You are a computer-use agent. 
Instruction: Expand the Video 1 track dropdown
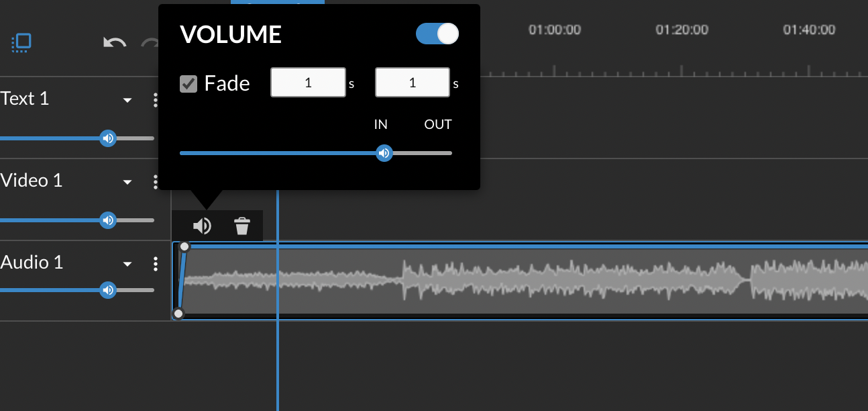[x=127, y=181]
